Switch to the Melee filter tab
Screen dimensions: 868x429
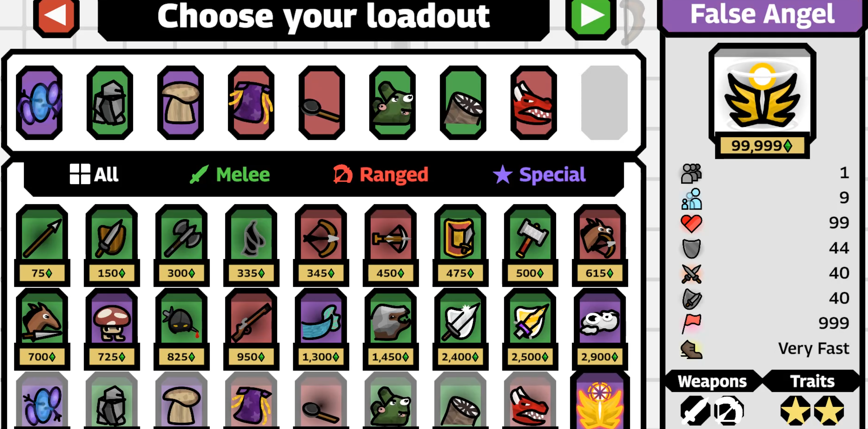(230, 175)
